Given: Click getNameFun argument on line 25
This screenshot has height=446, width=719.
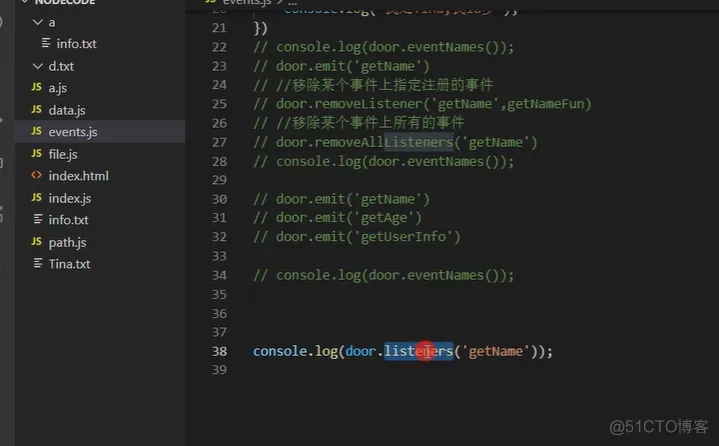Looking at the screenshot, I should coord(545,104).
